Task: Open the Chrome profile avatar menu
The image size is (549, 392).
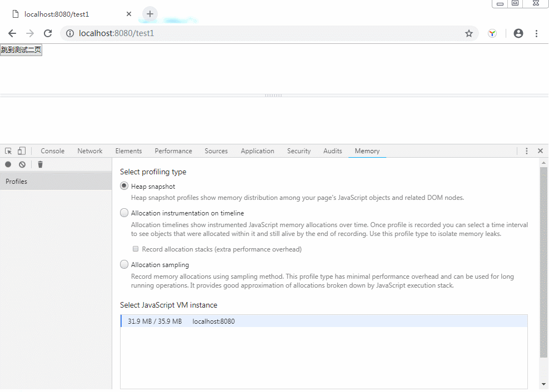Action: tap(518, 33)
